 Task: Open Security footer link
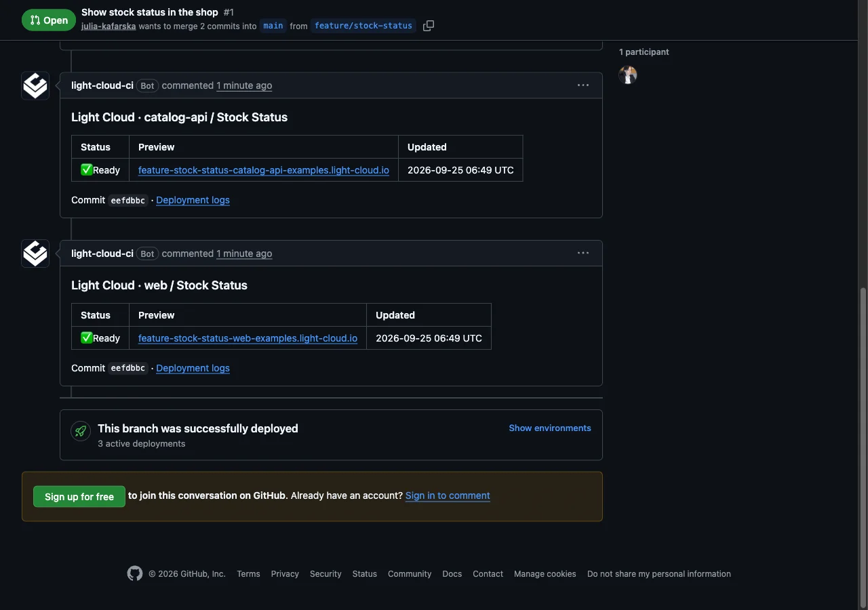click(x=325, y=574)
